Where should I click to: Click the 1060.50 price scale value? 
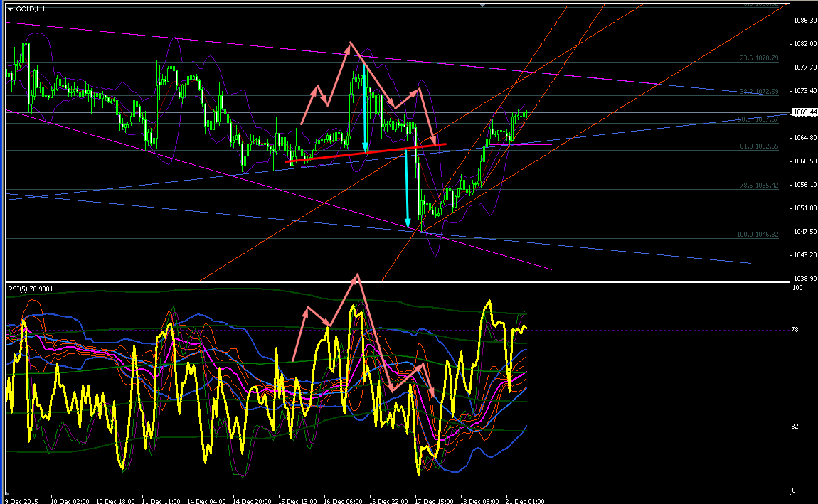(805, 161)
